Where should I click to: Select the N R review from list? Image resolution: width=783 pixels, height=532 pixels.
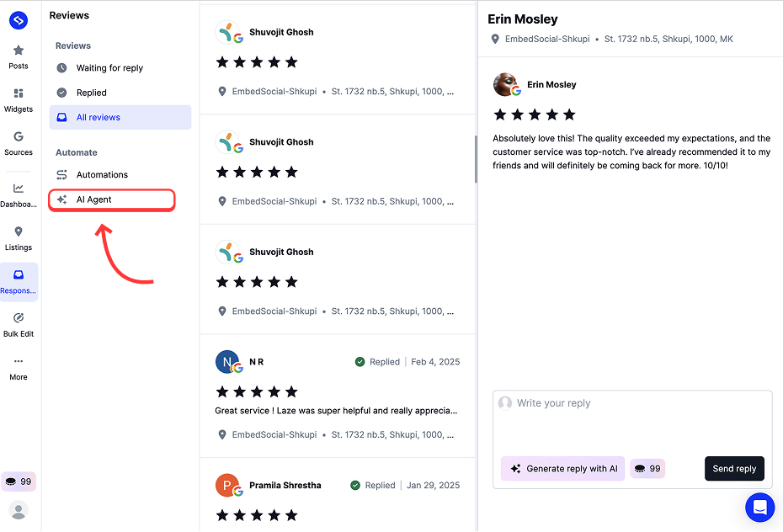[x=338, y=396]
